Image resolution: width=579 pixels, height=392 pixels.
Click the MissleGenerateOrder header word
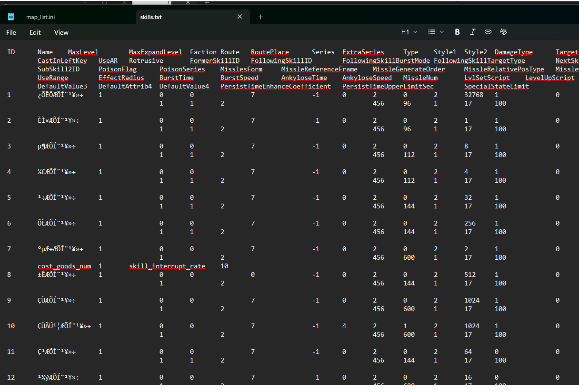pyautogui.click(x=409, y=69)
